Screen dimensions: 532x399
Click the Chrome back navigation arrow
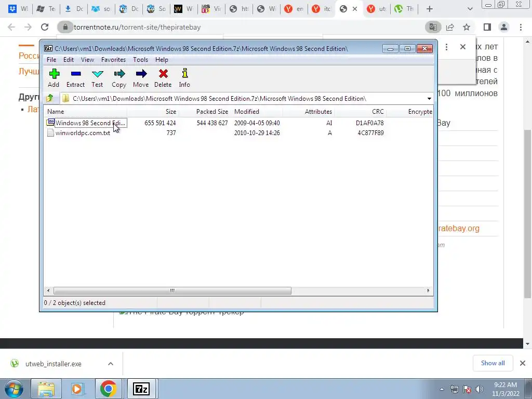(x=11, y=27)
